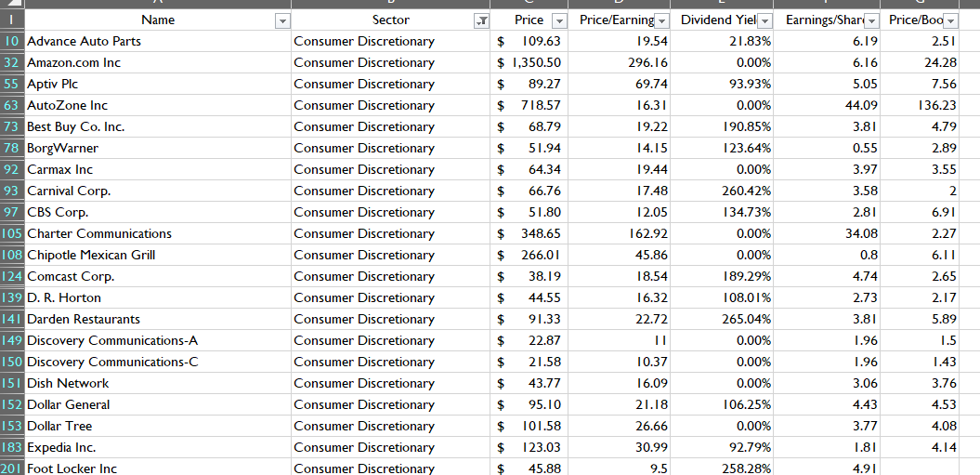The width and height of the screenshot is (980, 475).
Task: Select row header 105
Action: 12,233
